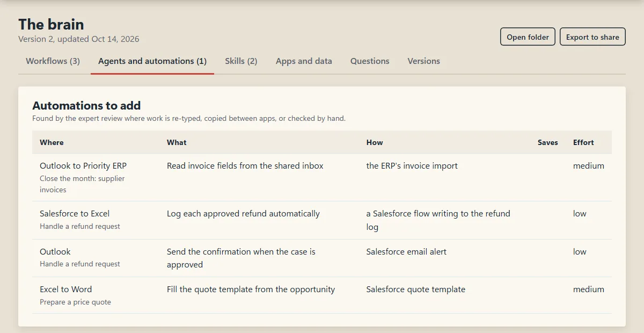Click the 'Salesforce email alert' cell
644x333 pixels.
point(406,251)
